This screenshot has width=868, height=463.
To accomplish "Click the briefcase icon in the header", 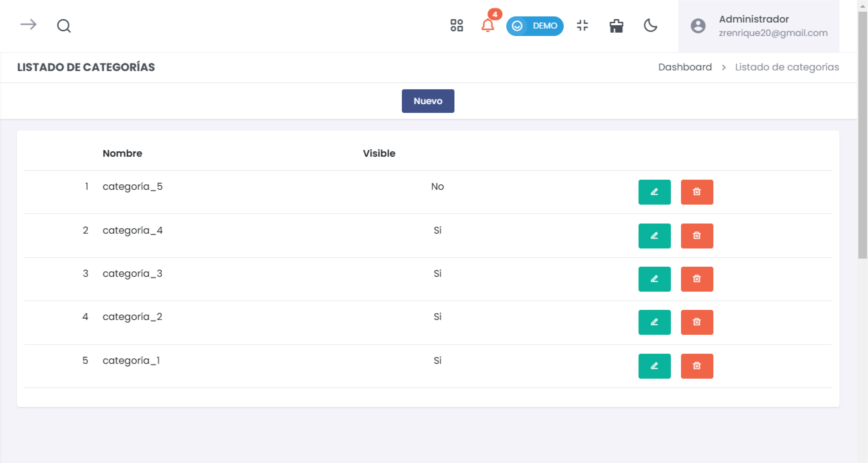I will 616,26.
